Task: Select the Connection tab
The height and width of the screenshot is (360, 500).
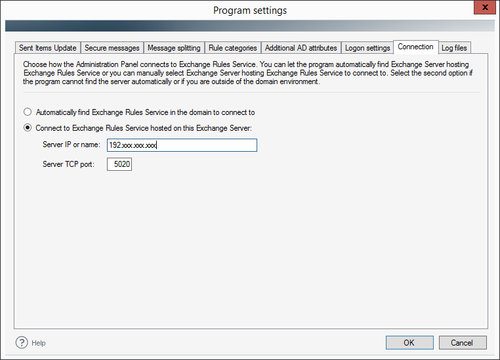Action: pyautogui.click(x=415, y=47)
